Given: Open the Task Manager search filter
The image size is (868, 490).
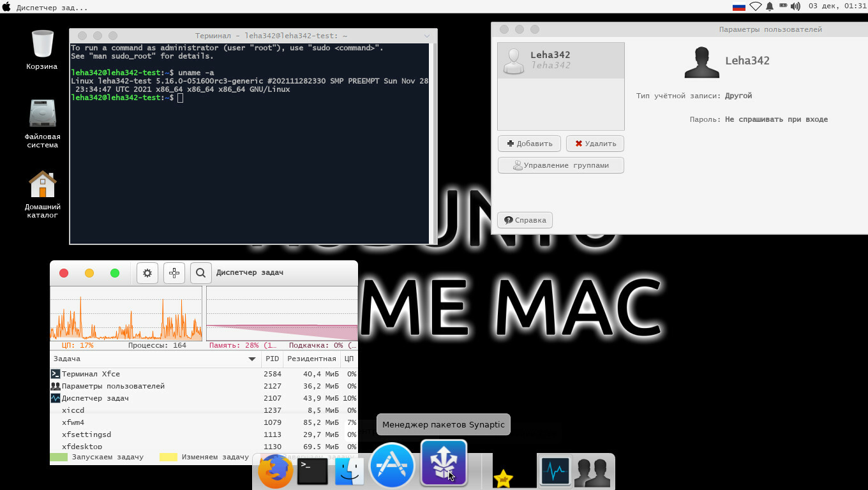Looking at the screenshot, I should [200, 273].
